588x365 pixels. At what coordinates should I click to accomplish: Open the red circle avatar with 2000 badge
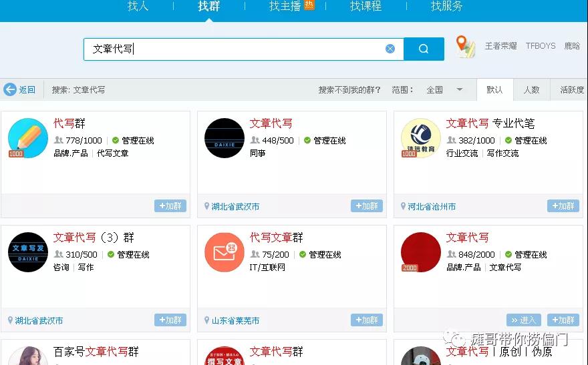coord(420,252)
